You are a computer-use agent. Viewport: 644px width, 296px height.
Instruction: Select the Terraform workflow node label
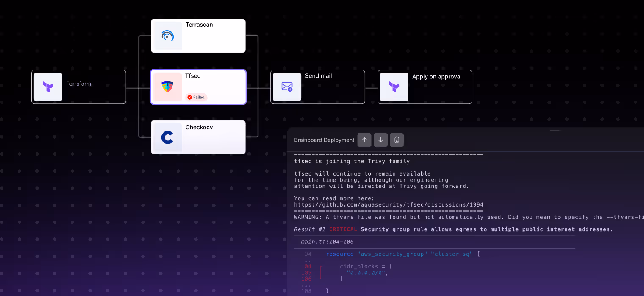(79, 84)
